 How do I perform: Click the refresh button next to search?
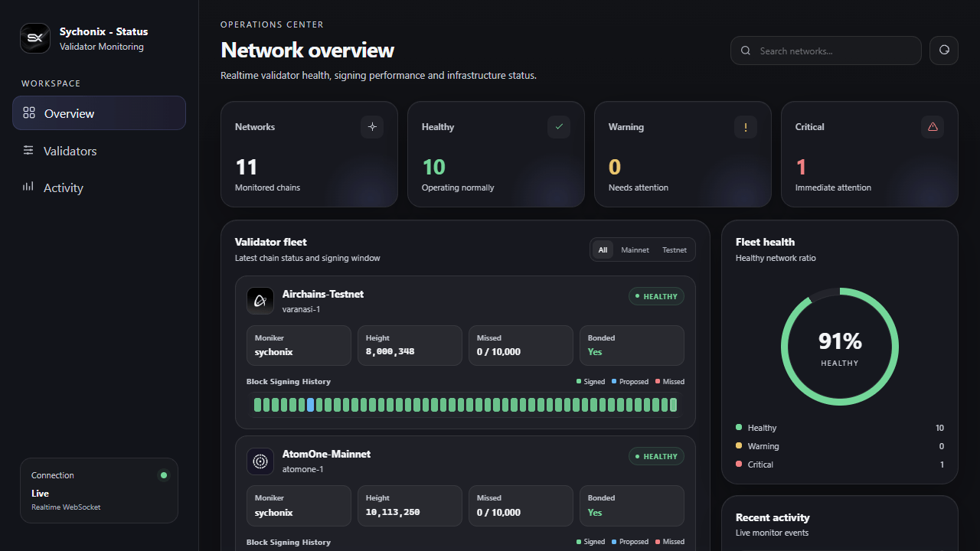click(x=944, y=51)
